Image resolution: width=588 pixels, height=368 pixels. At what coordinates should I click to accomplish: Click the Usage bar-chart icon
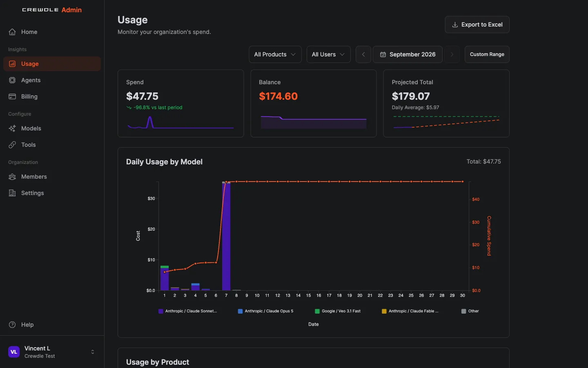12,64
